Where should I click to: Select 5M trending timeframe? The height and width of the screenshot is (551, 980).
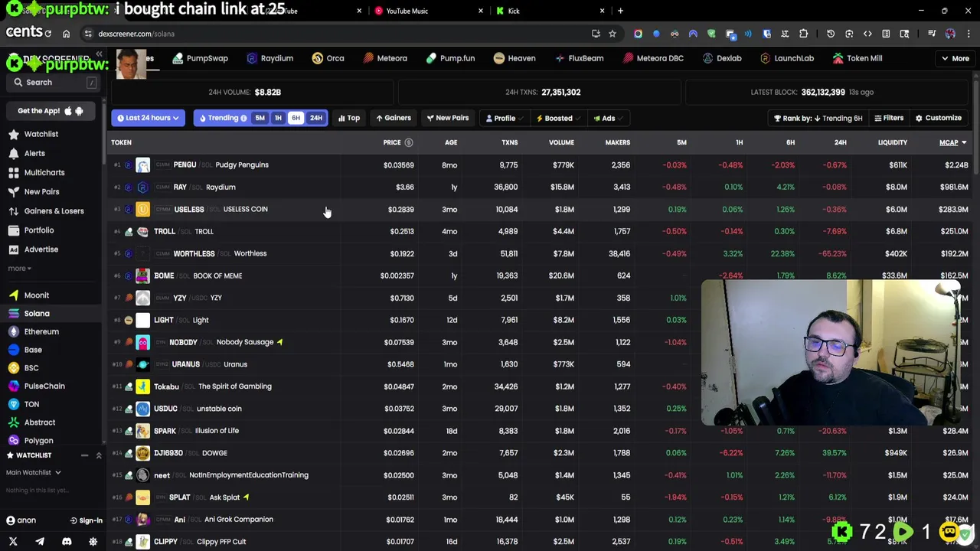point(260,118)
